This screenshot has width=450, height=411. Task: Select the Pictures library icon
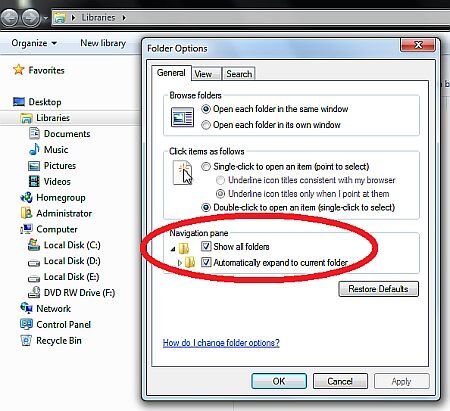(x=34, y=166)
